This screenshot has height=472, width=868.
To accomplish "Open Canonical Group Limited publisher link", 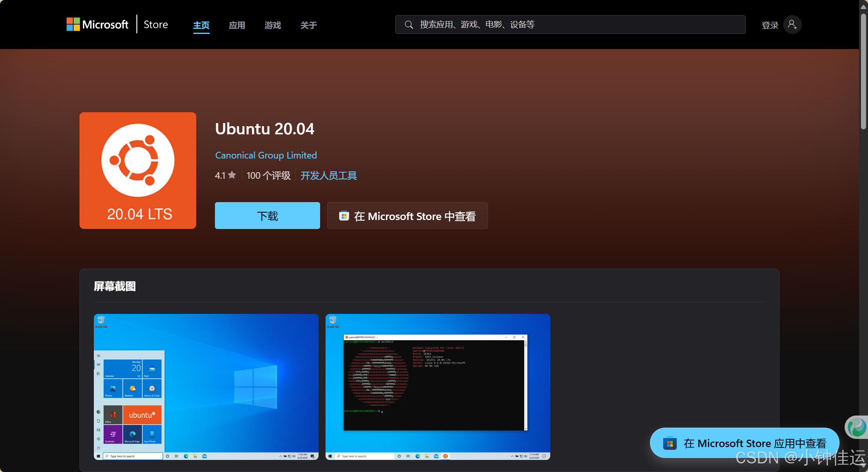I will [x=266, y=155].
